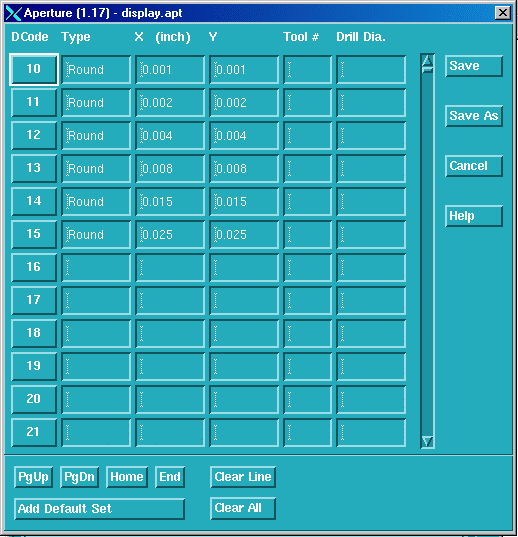Edit Type field of DCode 10
Viewport: 518px width, 537px height.
(x=96, y=70)
